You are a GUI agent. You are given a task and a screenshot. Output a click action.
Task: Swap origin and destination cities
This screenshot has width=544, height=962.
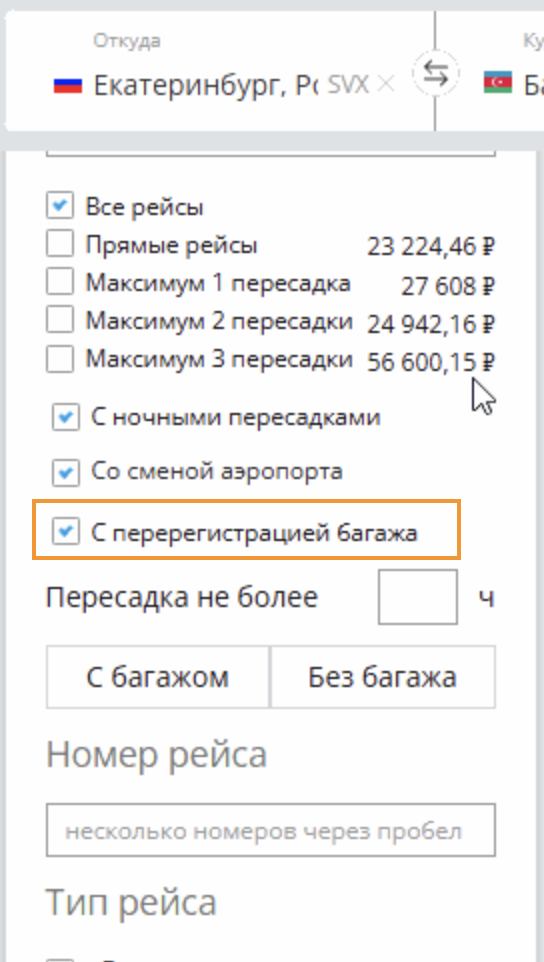pyautogui.click(x=435, y=74)
